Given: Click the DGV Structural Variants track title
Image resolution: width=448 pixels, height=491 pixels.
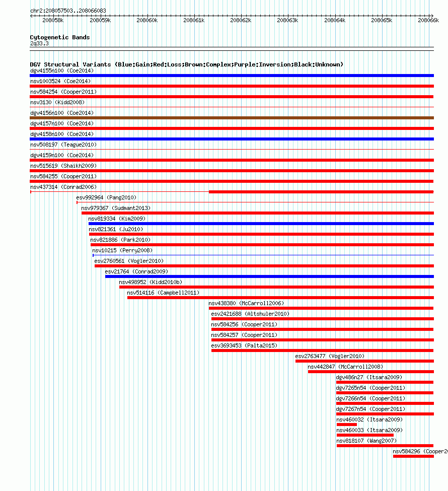Looking at the screenshot, I should (x=187, y=64).
